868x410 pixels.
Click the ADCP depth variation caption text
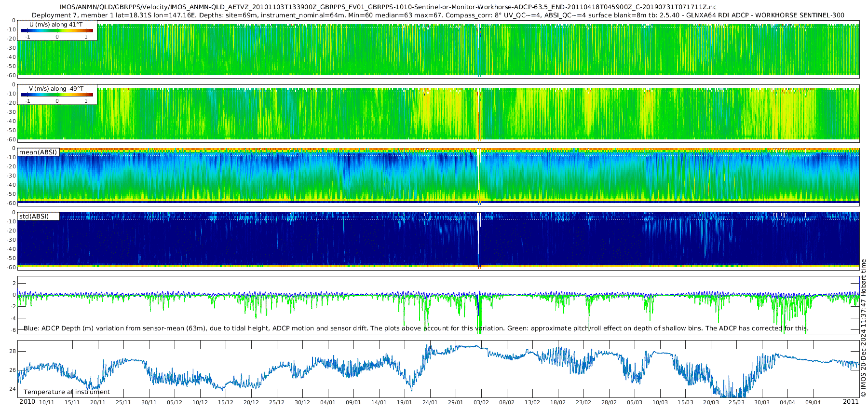[x=416, y=328]
